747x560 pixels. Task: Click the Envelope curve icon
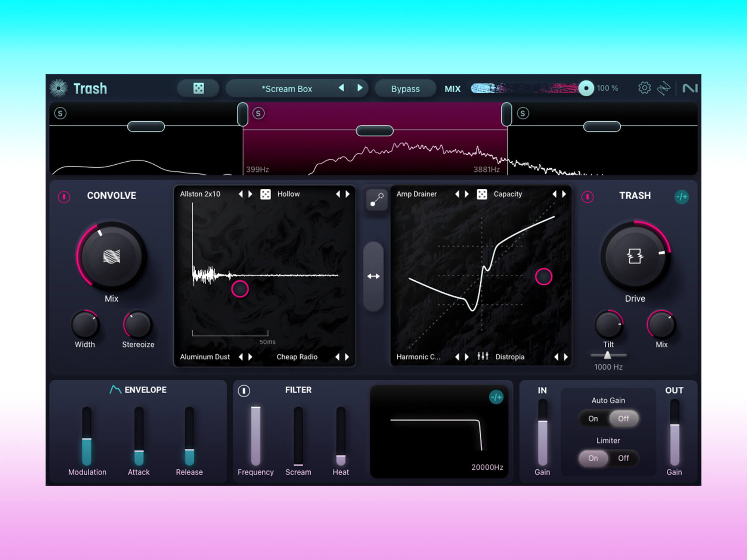pos(115,390)
